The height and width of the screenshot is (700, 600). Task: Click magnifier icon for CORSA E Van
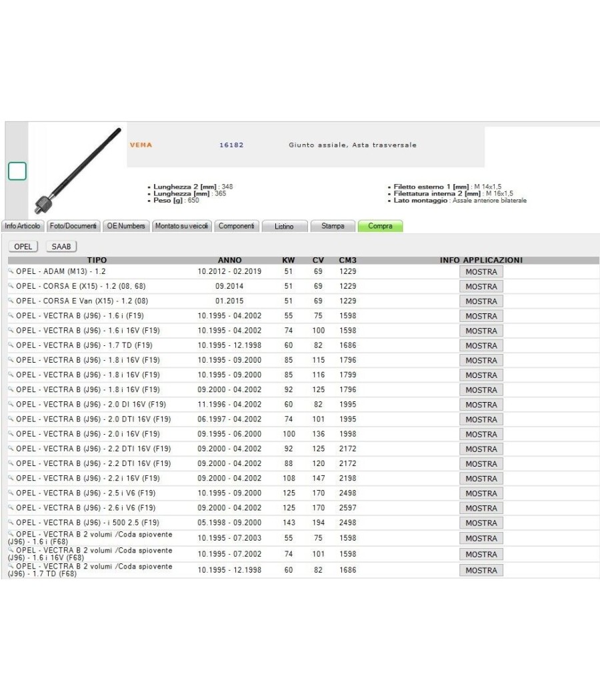click(x=11, y=301)
